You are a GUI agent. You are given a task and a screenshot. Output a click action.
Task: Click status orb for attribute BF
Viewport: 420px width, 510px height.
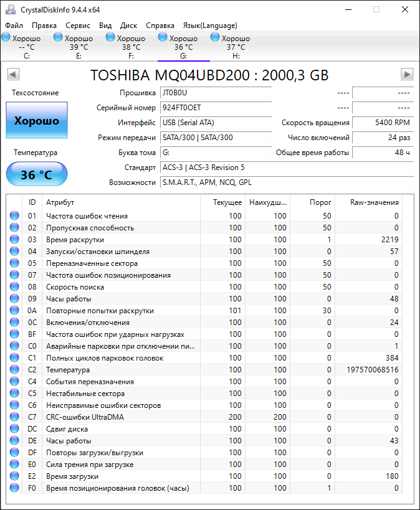pos(14,334)
